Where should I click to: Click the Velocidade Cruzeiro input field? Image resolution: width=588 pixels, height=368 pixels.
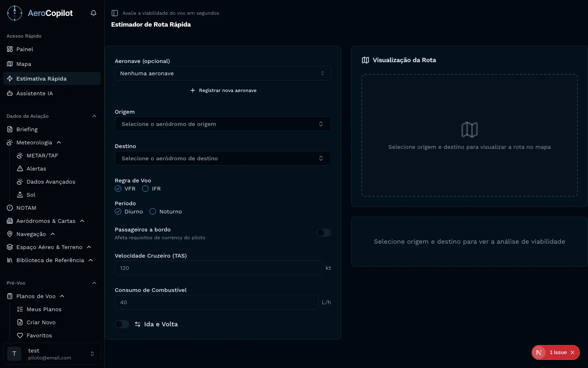click(218, 268)
